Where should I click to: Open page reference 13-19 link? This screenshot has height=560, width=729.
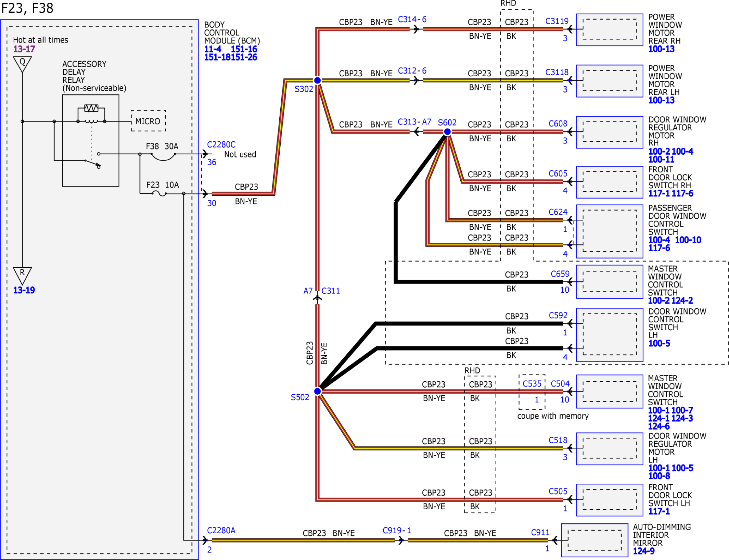(x=24, y=290)
